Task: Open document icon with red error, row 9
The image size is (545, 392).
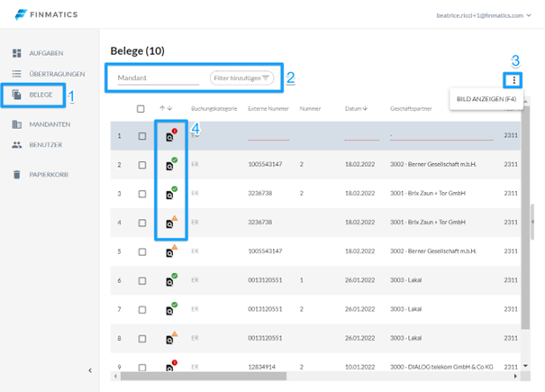Action: 171,366
